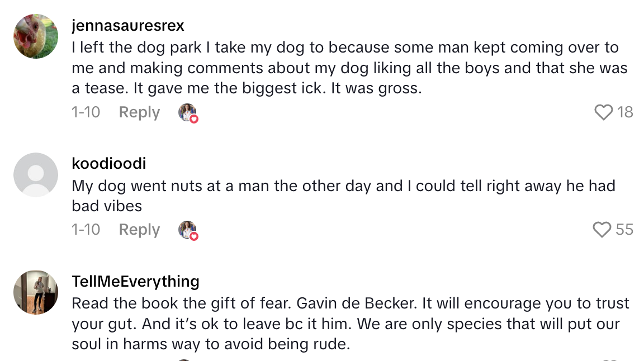Click the 18 like count number
The width and height of the screenshot is (644, 361).
pyautogui.click(x=626, y=112)
